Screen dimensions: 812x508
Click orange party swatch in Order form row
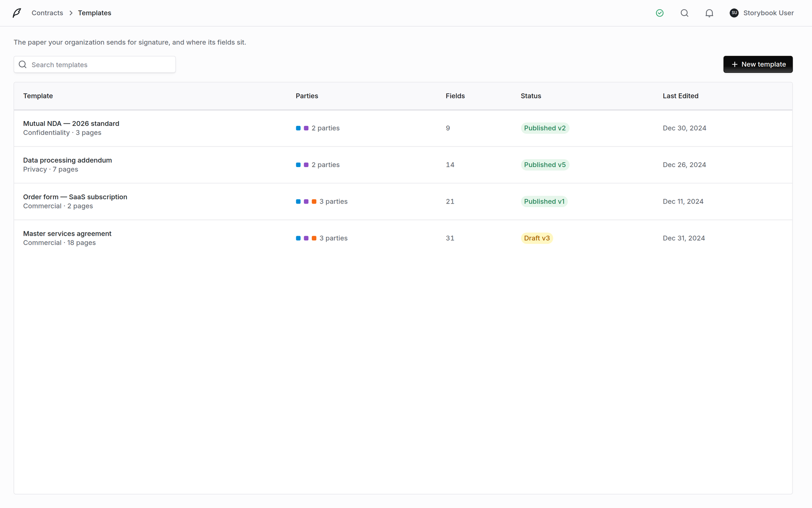(x=314, y=202)
